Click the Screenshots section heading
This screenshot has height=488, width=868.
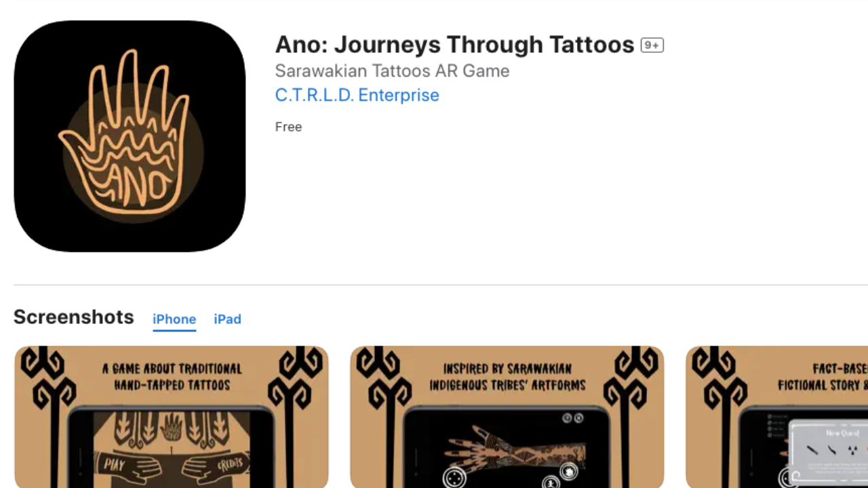point(74,317)
